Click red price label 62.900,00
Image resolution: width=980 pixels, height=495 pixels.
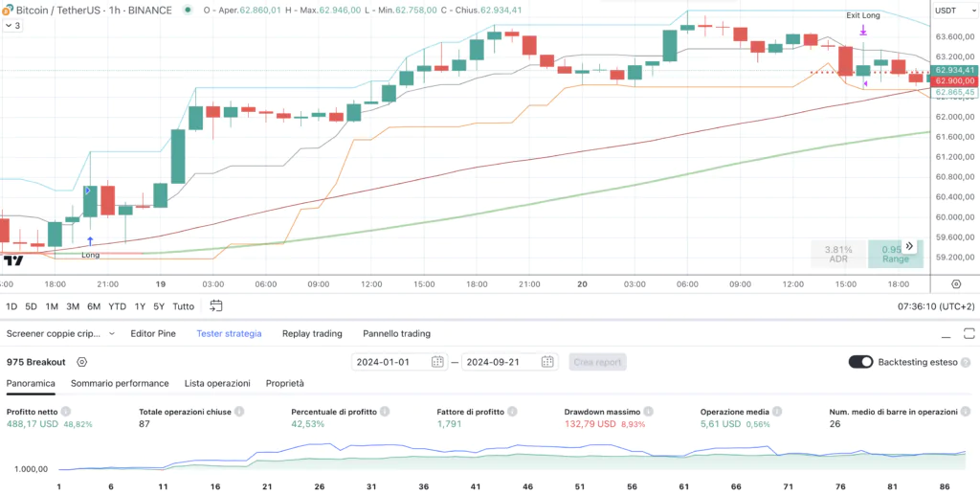coord(954,81)
